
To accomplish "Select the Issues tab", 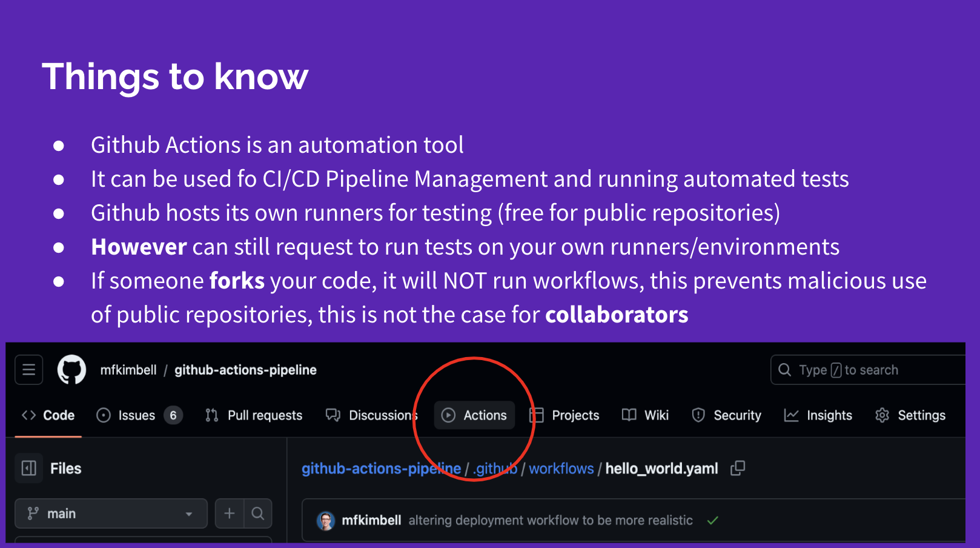I will point(139,415).
